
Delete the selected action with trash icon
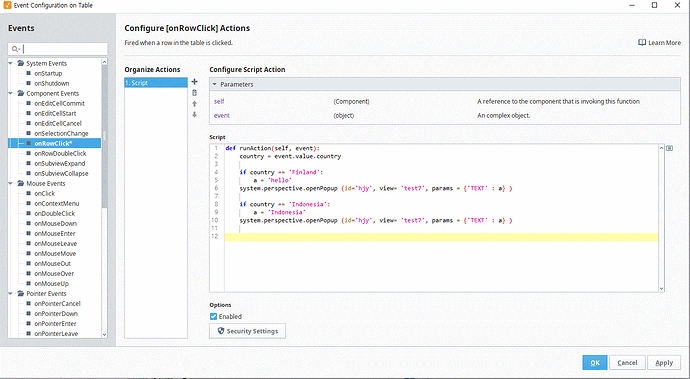(195, 93)
